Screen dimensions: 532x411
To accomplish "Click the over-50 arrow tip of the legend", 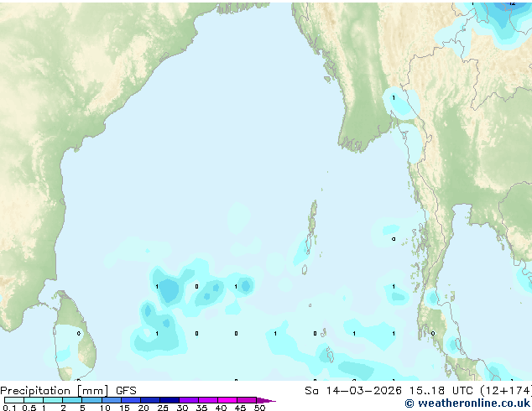I will pyautogui.click(x=266, y=400).
